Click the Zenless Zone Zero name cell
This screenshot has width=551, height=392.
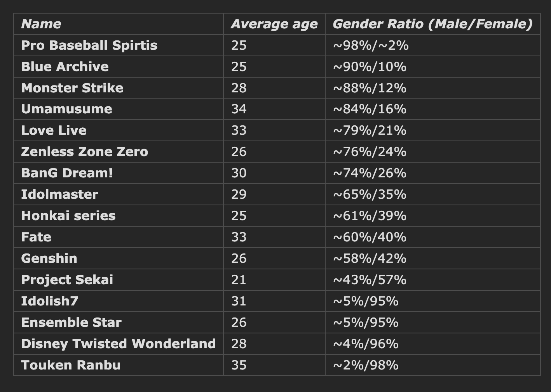tap(85, 152)
